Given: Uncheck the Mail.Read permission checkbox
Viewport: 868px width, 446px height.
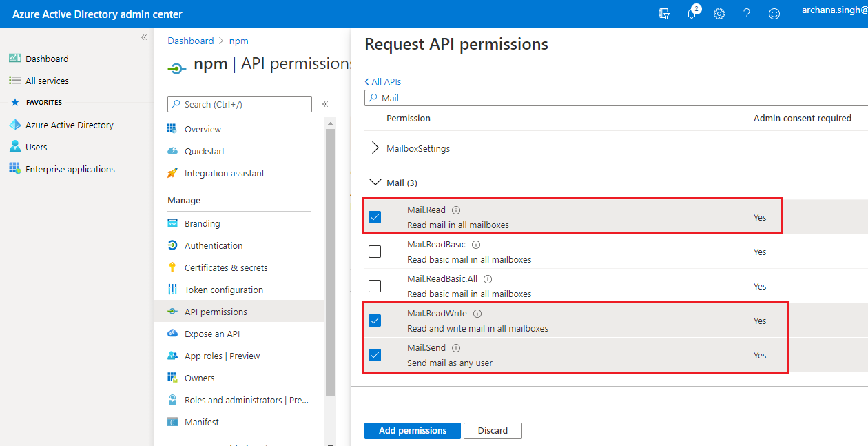Looking at the screenshot, I should point(375,217).
